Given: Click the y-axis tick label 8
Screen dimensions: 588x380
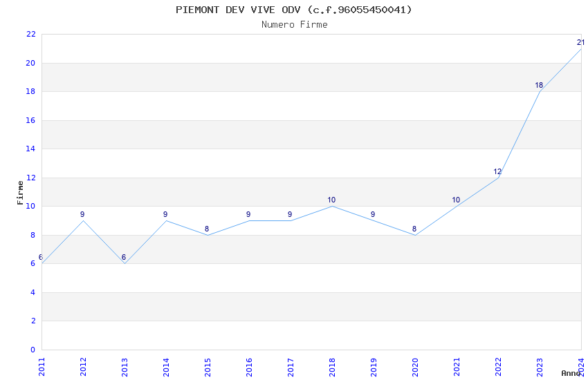Looking at the screenshot, I should pos(33,235).
